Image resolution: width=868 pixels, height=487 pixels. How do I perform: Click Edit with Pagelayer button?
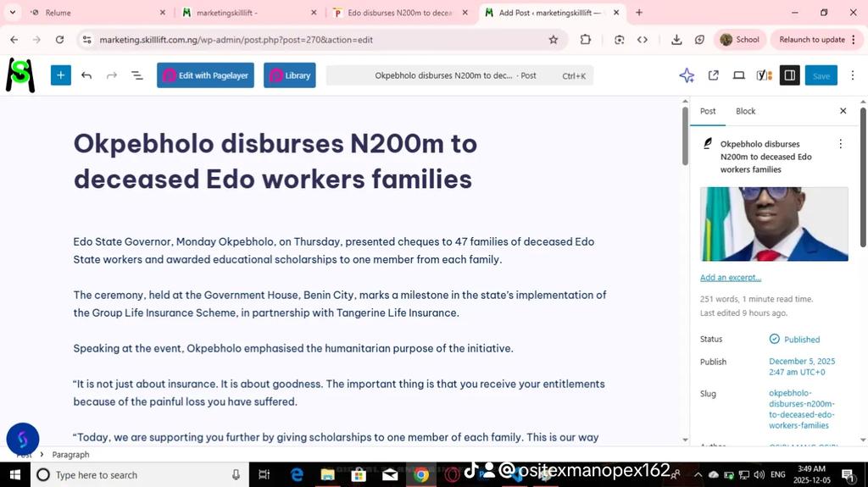[x=205, y=75]
